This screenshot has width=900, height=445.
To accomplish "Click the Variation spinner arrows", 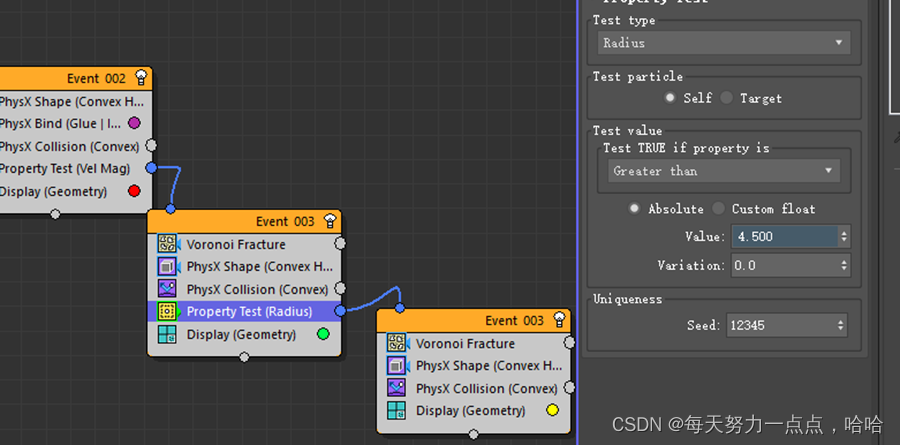I will point(844,266).
